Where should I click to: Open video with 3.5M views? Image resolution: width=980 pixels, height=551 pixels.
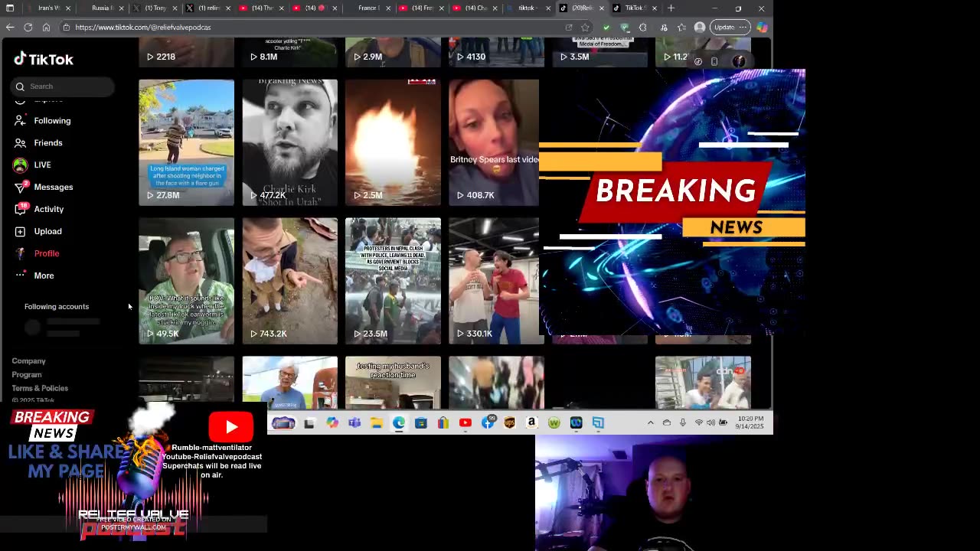[599, 52]
